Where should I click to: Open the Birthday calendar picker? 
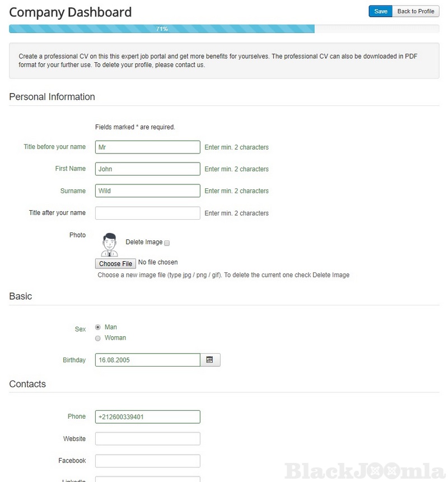pos(210,360)
